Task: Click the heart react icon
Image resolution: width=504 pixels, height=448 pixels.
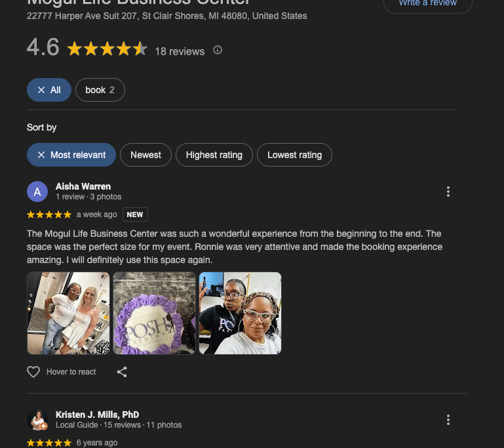Action: point(33,372)
